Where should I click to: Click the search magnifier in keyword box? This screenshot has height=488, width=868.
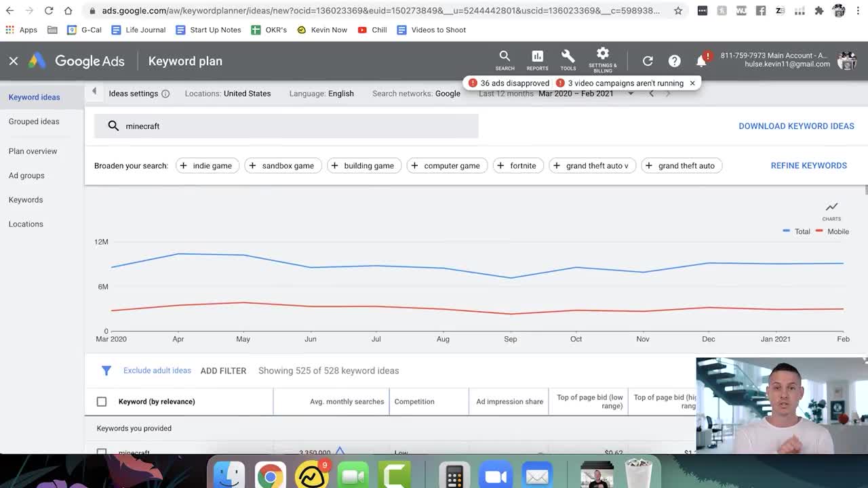click(x=113, y=125)
